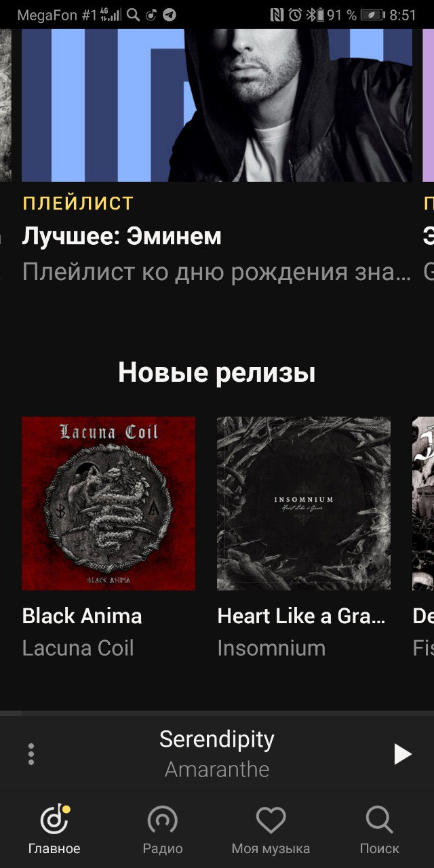The width and height of the screenshot is (434, 868).
Task: Tap Amaranthe artist name in mini player
Action: [x=217, y=770]
